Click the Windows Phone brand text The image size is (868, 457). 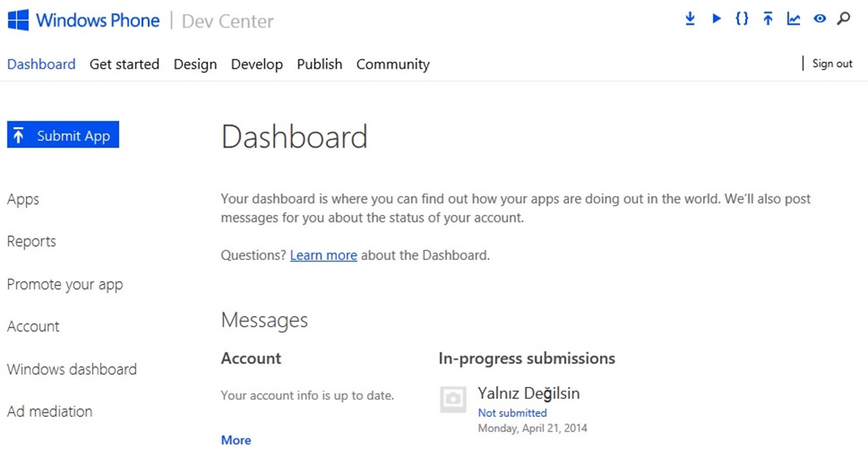[97, 20]
